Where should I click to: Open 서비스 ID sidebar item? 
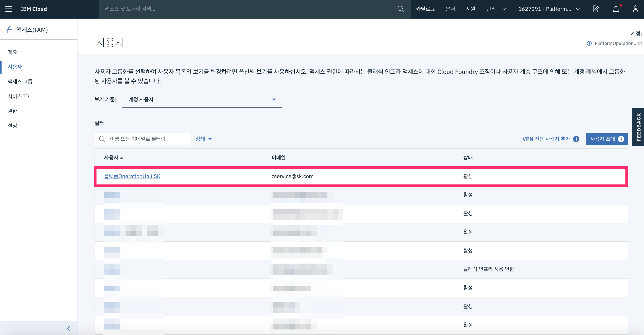tap(18, 96)
